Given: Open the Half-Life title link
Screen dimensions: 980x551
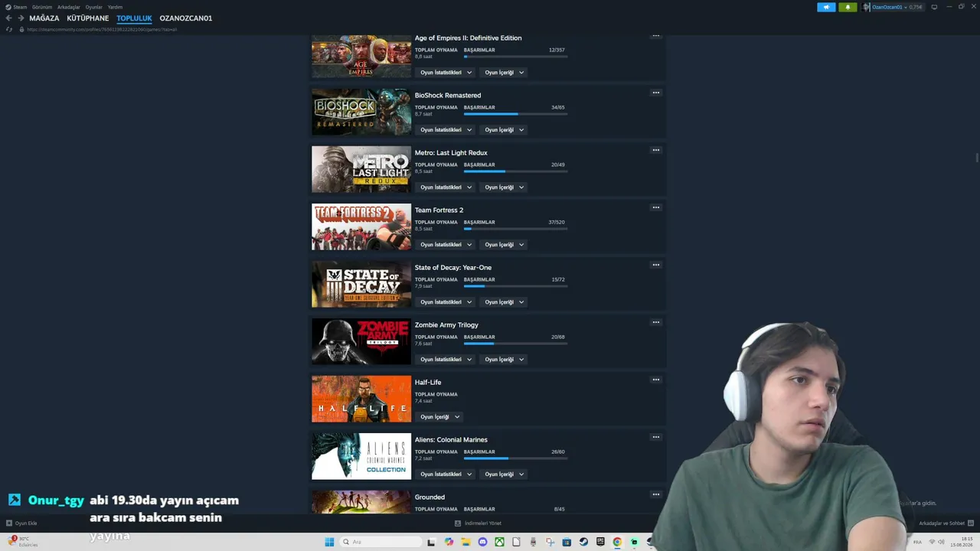Looking at the screenshot, I should point(428,383).
